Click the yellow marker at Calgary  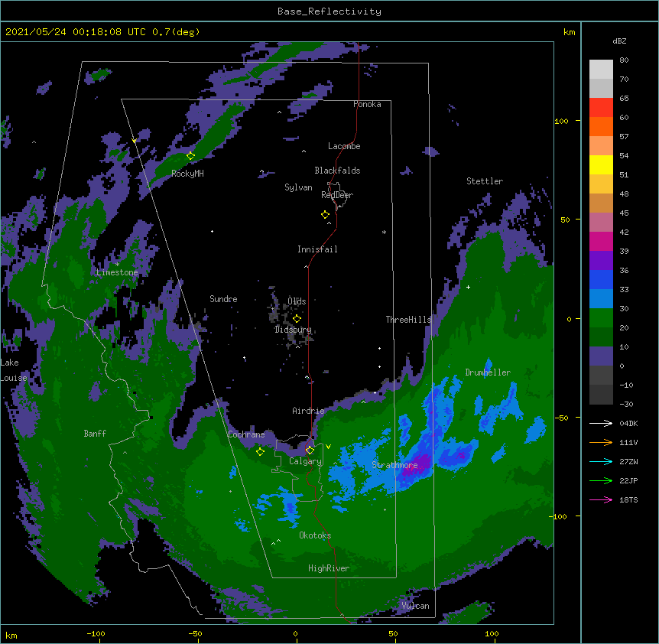[310, 450]
